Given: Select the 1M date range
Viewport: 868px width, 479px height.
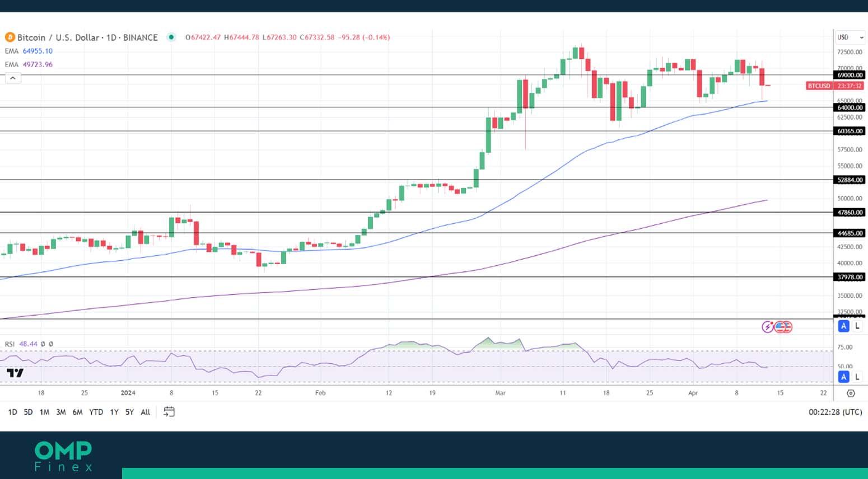Looking at the screenshot, I should pos(44,412).
